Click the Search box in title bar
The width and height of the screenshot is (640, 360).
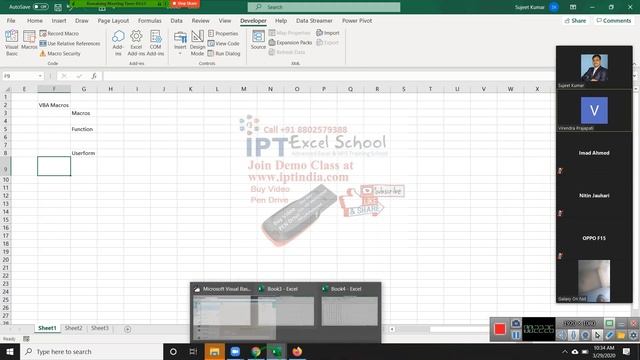[x=324, y=7]
